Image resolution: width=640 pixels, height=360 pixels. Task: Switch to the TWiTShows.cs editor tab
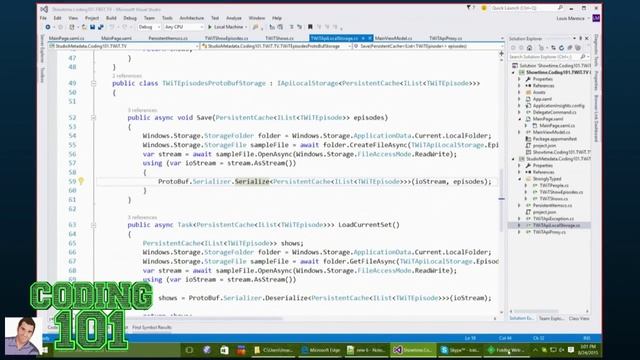click(280, 38)
